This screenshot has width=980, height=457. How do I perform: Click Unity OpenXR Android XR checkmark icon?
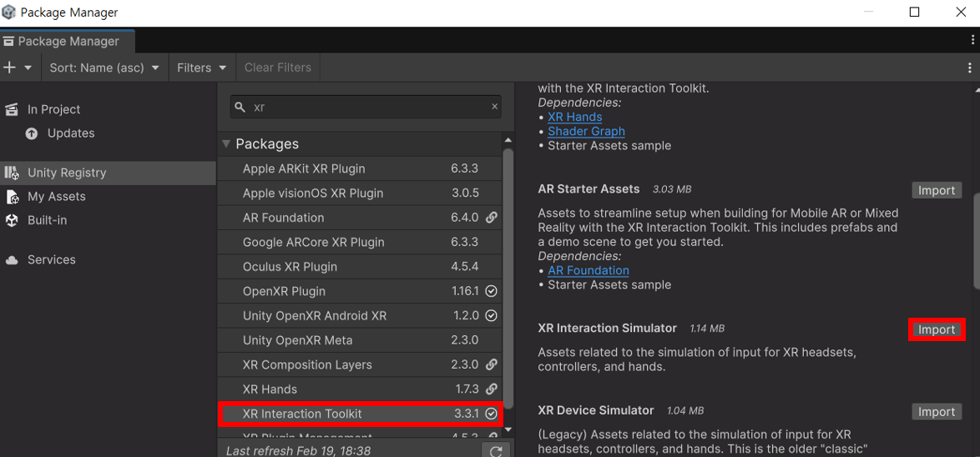click(x=491, y=316)
